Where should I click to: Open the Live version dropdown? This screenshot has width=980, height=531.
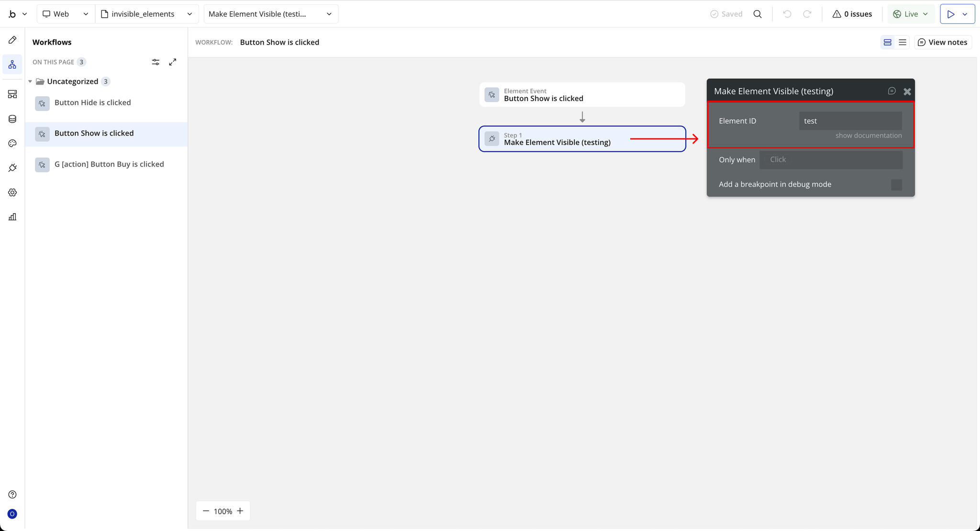pyautogui.click(x=911, y=14)
